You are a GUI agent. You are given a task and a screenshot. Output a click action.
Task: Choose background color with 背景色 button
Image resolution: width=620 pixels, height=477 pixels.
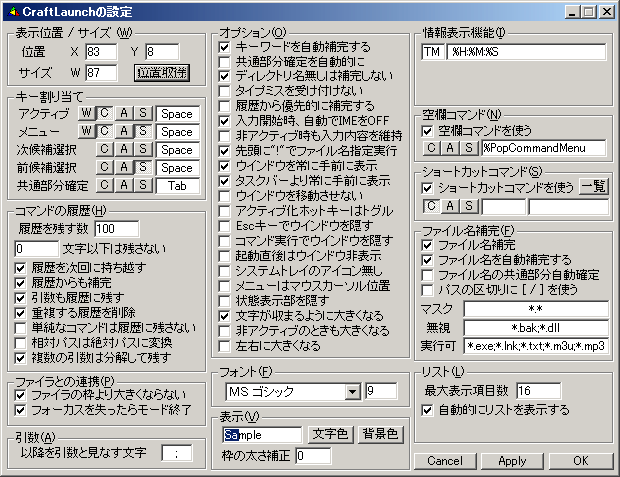point(380,434)
